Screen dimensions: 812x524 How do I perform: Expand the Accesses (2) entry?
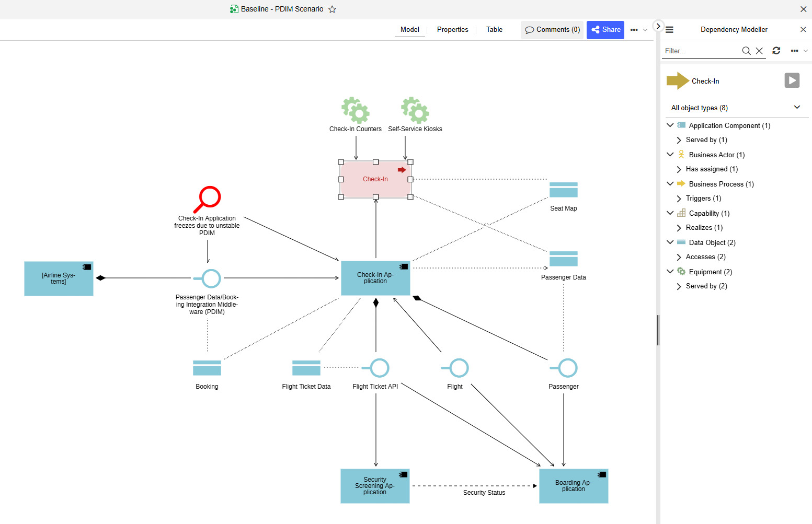pos(679,257)
